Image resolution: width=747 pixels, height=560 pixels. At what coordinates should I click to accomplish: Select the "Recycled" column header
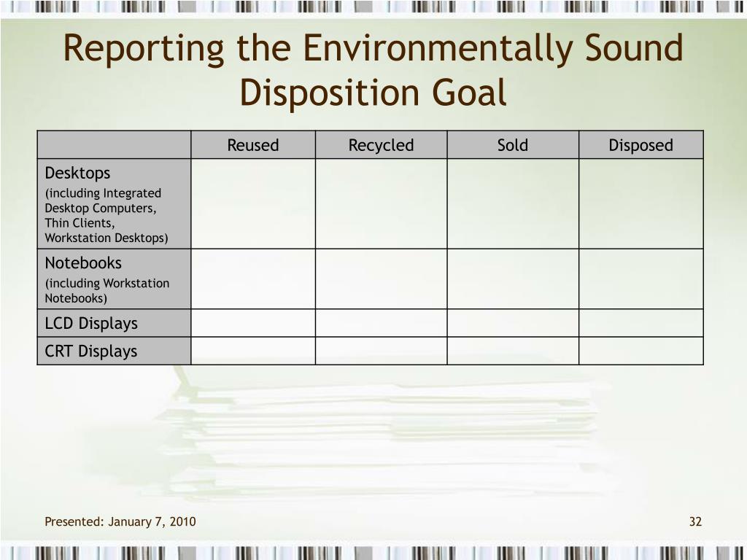381,145
